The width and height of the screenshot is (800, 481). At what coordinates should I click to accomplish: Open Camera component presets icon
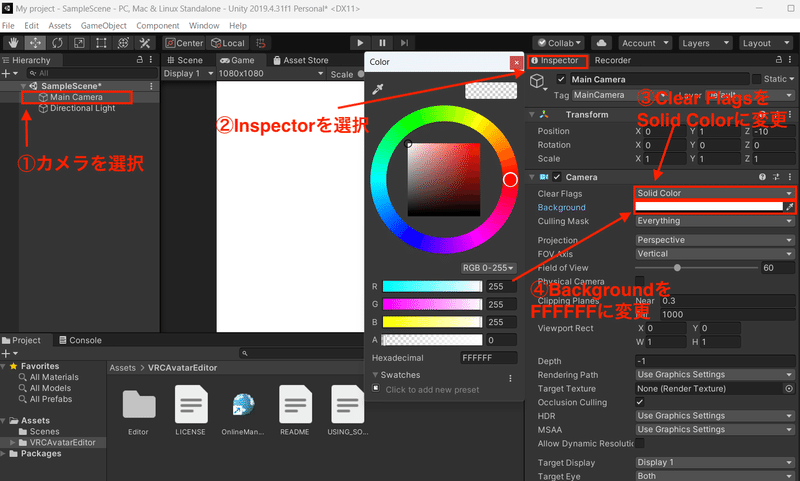tap(776, 177)
